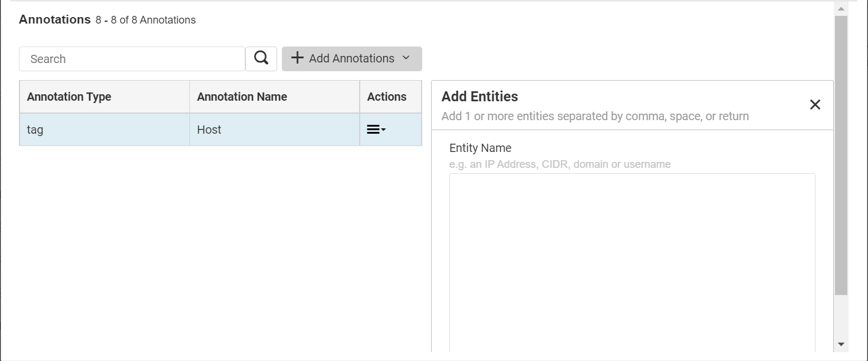Viewport: 868px width, 361px height.
Task: Click the scrollbar down arrow
Action: [x=841, y=343]
